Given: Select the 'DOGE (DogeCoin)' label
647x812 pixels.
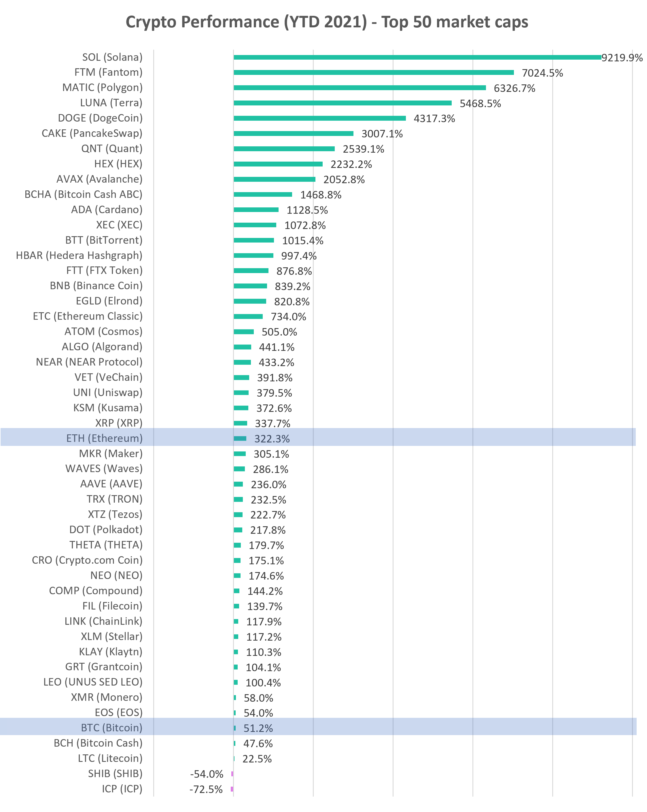Looking at the screenshot, I should pos(100,118).
